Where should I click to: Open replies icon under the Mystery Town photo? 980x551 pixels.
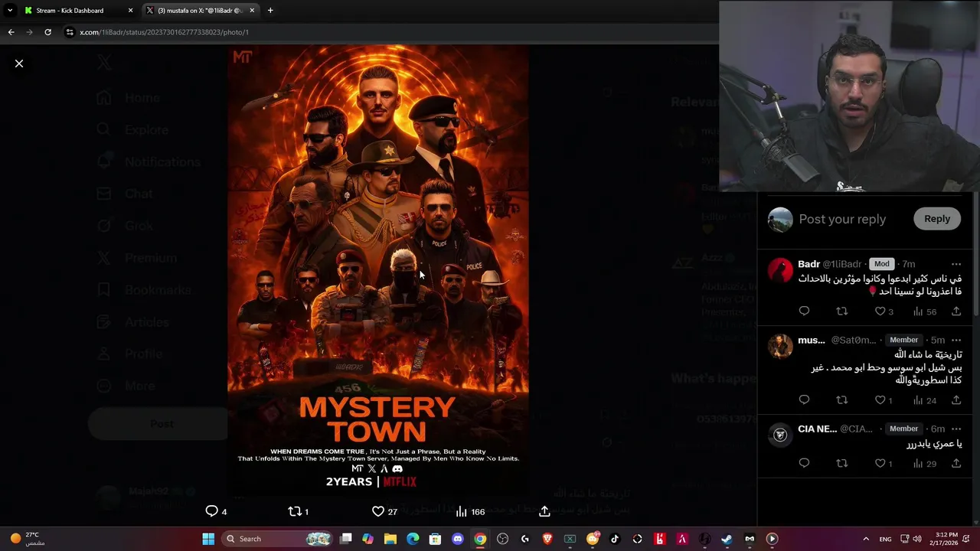(212, 511)
